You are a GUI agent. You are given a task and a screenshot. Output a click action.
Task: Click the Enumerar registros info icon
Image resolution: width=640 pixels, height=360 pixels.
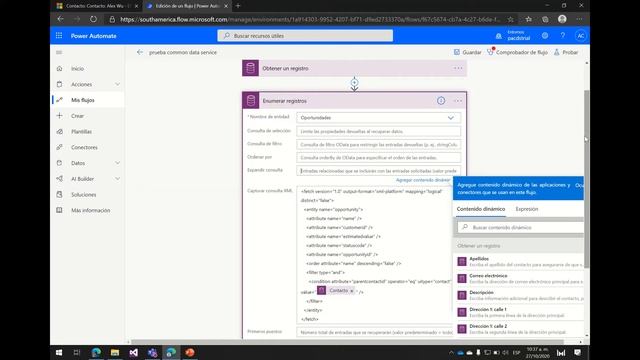441,101
